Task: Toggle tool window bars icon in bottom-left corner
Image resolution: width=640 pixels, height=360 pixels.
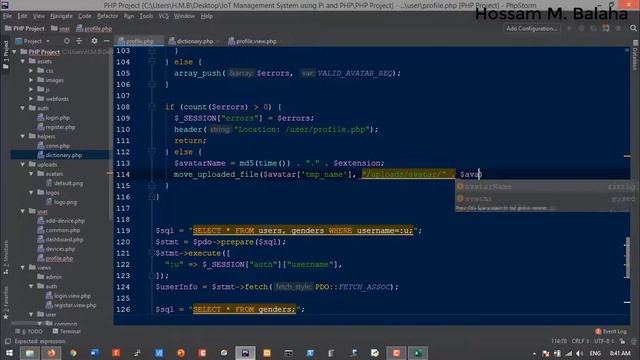Action: (7, 341)
